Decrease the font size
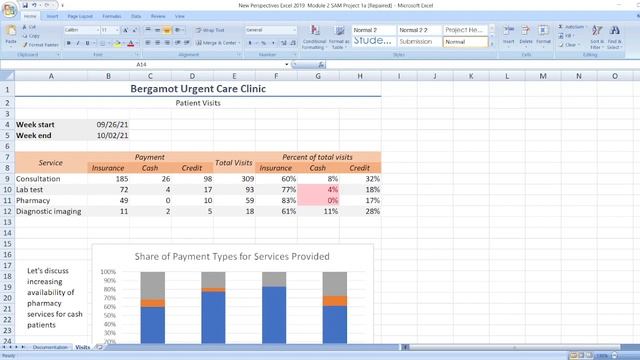 135,30
